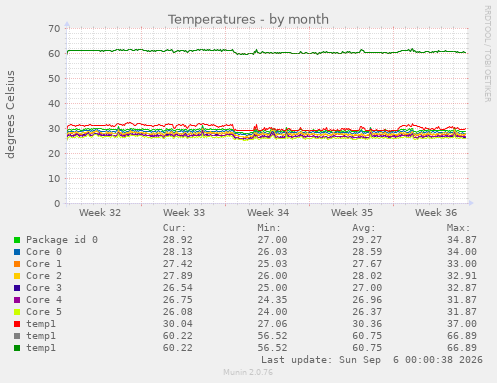The height and width of the screenshot is (383, 497).
Task: Click the lime Core 5 legend swatch
Action: tap(17, 312)
